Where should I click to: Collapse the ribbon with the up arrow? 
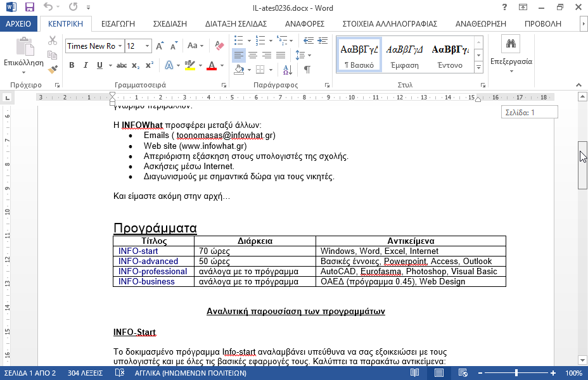coord(578,85)
